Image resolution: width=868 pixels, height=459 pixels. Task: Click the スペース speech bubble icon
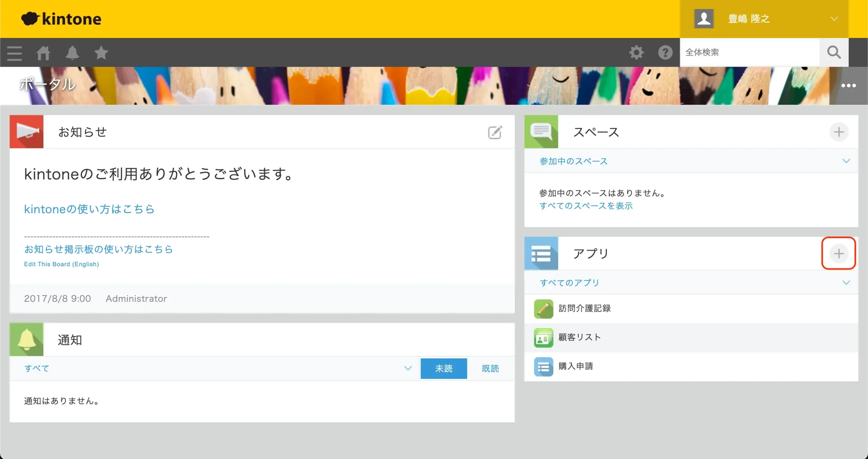[541, 131]
